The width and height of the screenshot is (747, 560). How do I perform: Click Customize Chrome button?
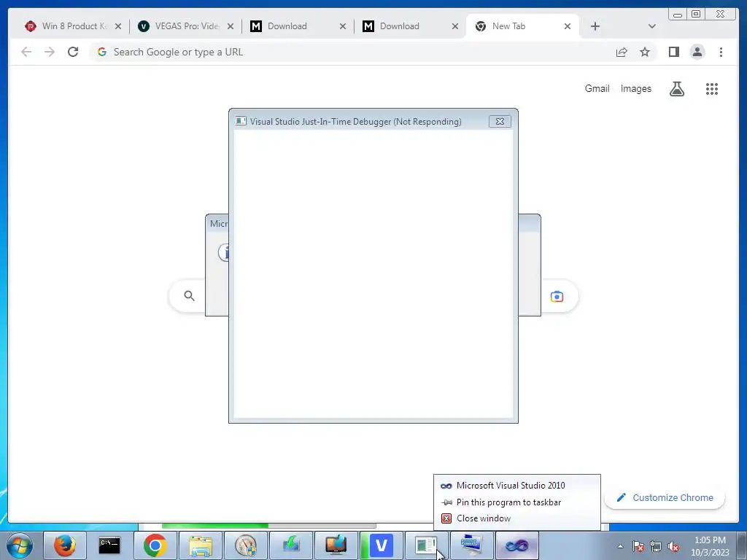(665, 497)
